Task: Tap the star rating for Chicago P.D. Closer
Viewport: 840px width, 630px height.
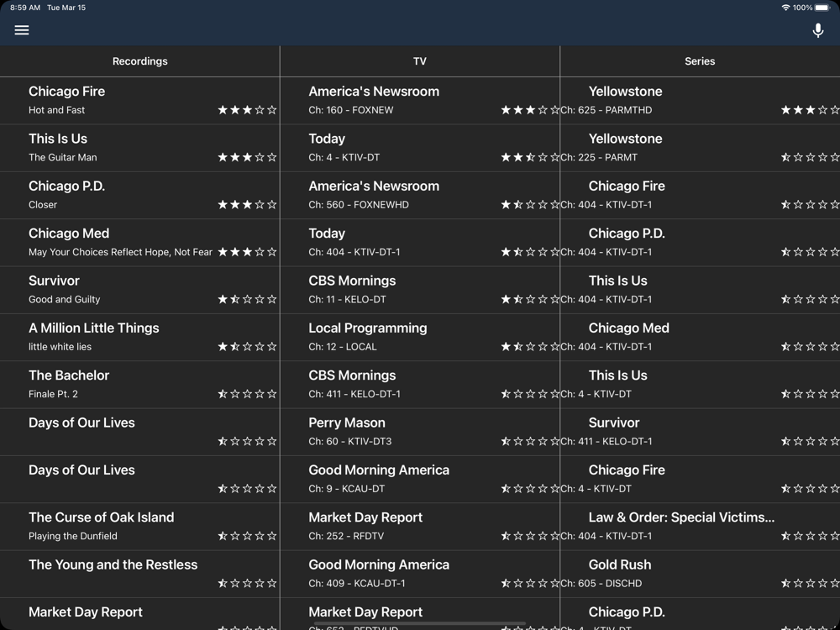Action: (247, 204)
